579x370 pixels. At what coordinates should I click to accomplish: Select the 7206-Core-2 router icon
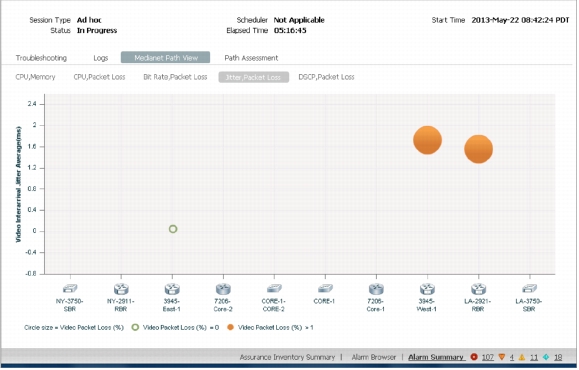click(x=223, y=288)
